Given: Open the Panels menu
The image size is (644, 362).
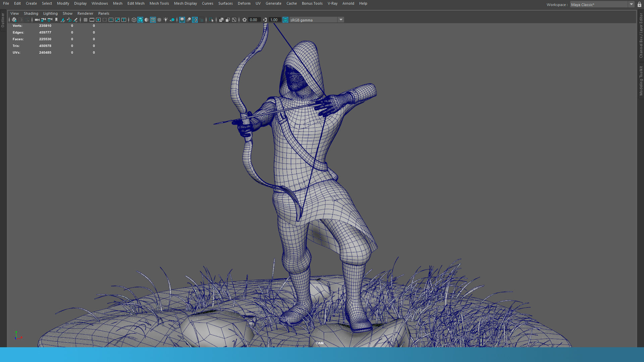Looking at the screenshot, I should 104,13.
